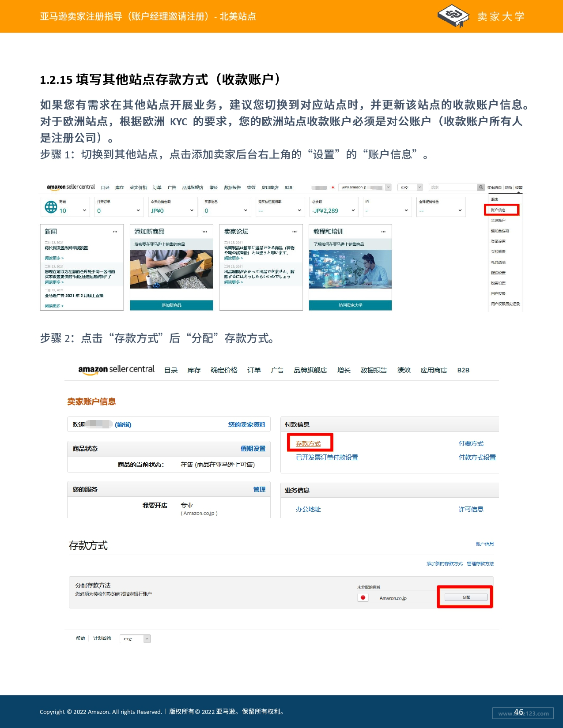This screenshot has height=728, width=563.
Task: Open the three-dot menu on the 卖家论坛 card
Action: 295,232
